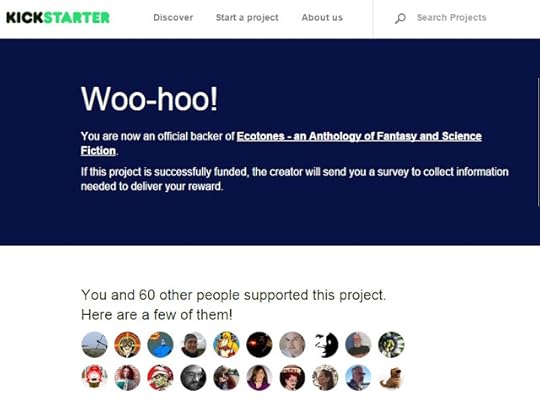Click the man with cap avatar
The image size is (540, 409).
[x=193, y=345]
